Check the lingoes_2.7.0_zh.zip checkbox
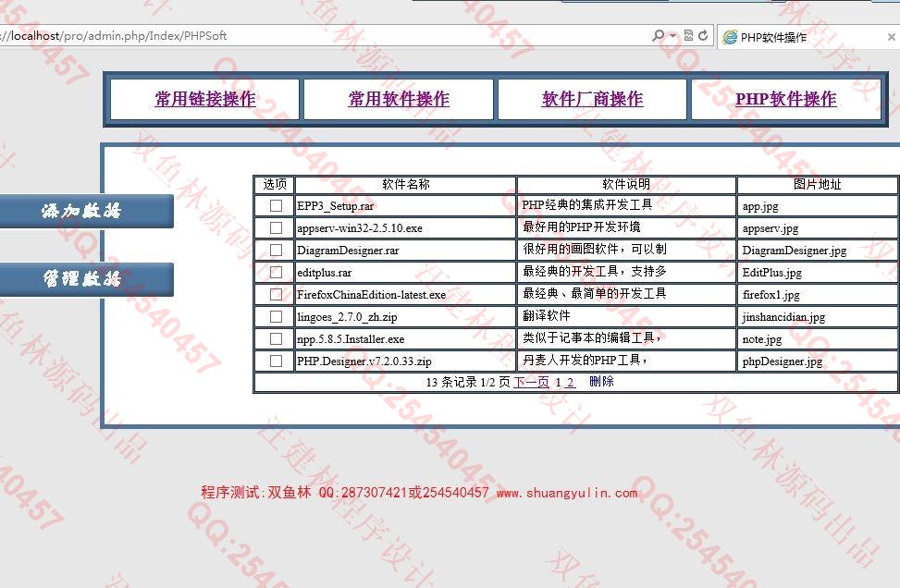This screenshot has height=588, width=900. tap(276, 317)
